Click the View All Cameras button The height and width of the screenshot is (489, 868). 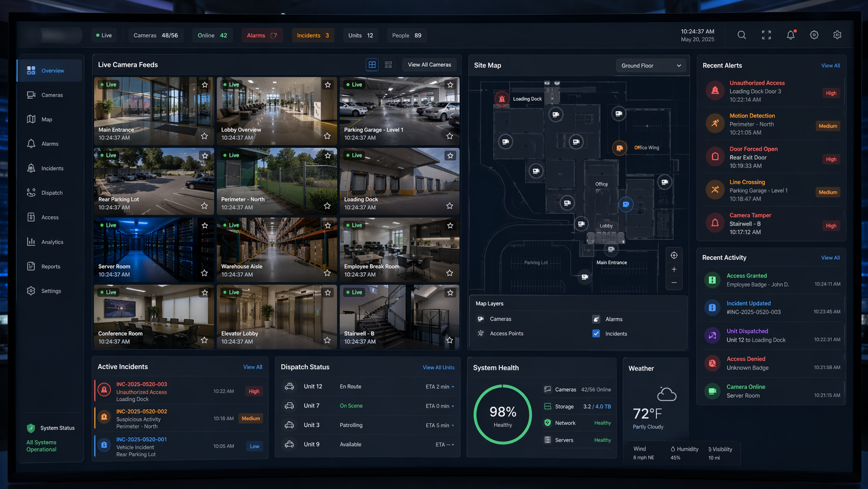429,64
